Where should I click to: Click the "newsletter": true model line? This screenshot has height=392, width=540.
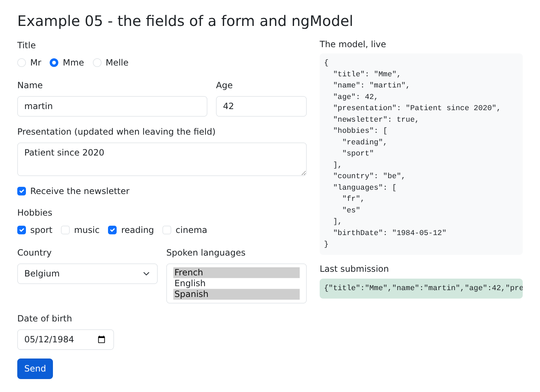point(376,120)
